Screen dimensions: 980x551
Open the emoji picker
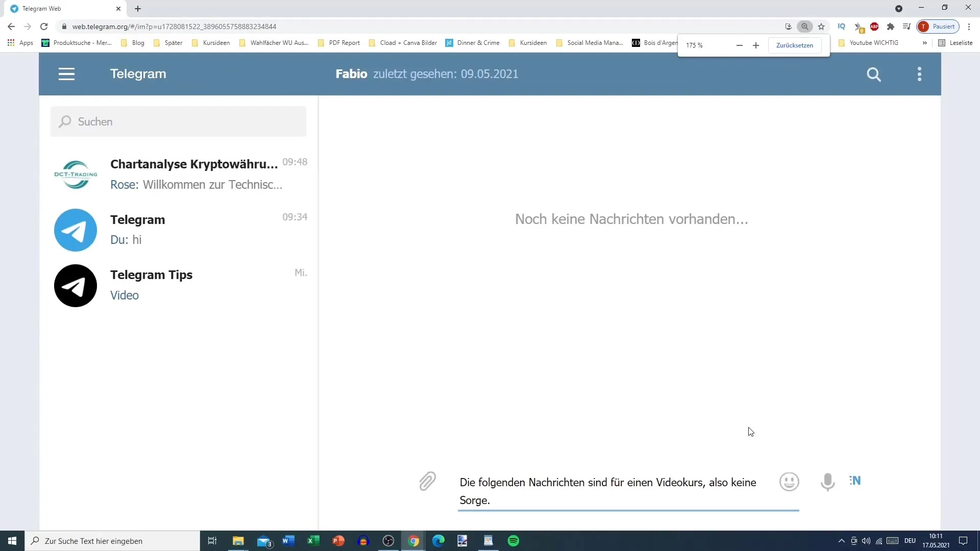click(x=789, y=482)
